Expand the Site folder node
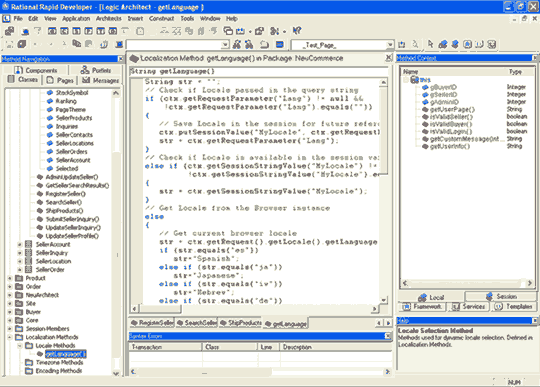Image resolution: width=540 pixels, height=387 pixels. [10, 303]
